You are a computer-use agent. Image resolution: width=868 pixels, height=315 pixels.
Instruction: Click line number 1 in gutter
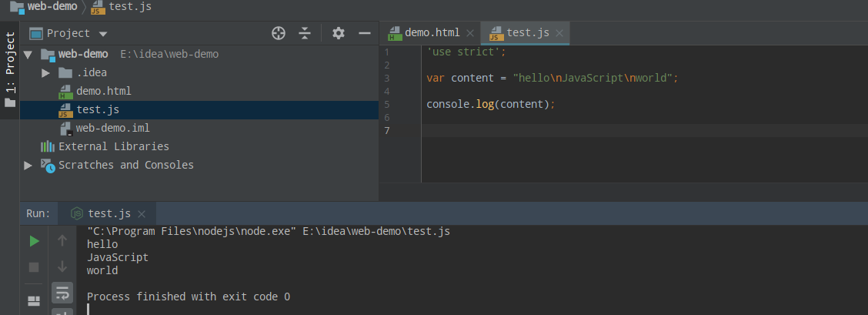(x=386, y=52)
